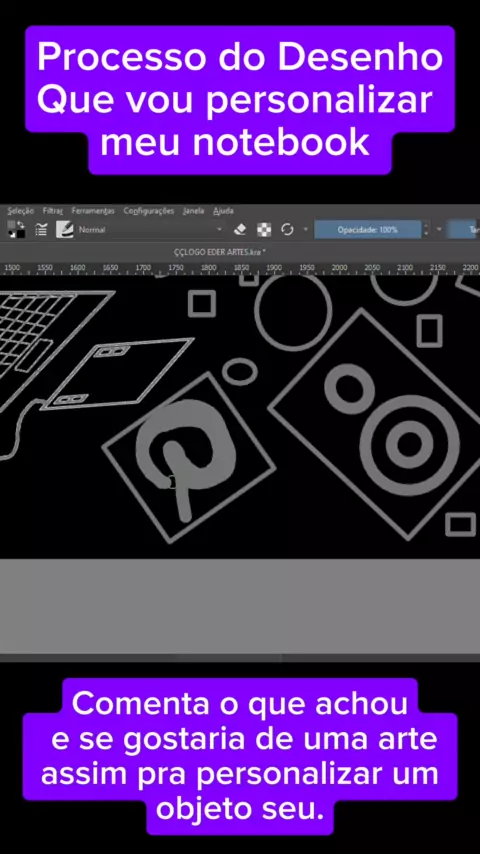Adjust the Opacidade 100% slider
Image resolution: width=480 pixels, height=854 pixels.
click(x=368, y=229)
